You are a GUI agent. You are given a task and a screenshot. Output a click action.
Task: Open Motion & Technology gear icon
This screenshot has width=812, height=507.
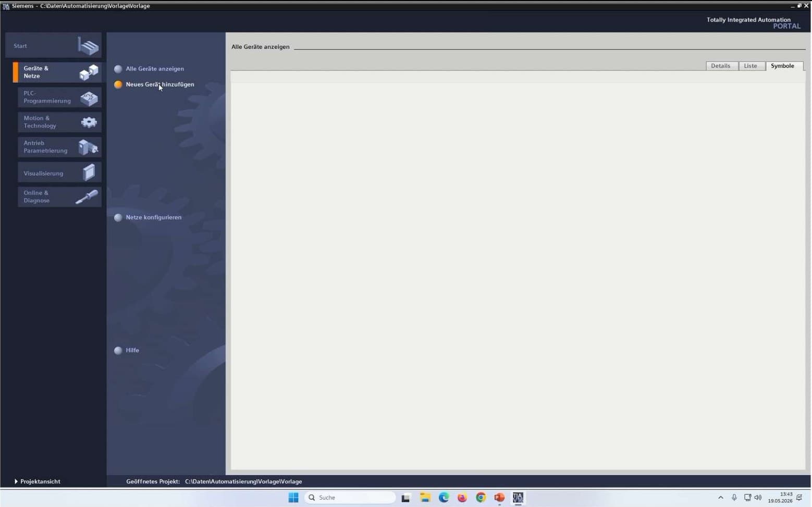(89, 122)
